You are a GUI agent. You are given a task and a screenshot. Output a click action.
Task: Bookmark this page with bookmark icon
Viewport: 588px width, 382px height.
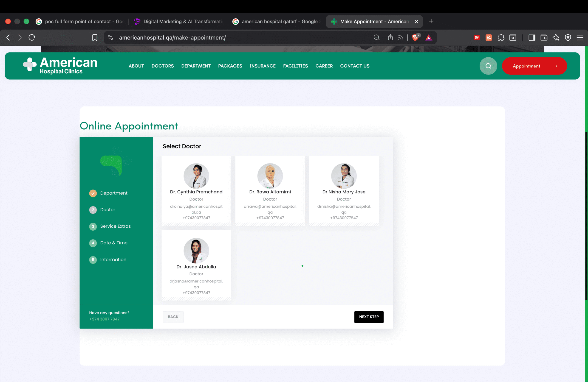(95, 37)
